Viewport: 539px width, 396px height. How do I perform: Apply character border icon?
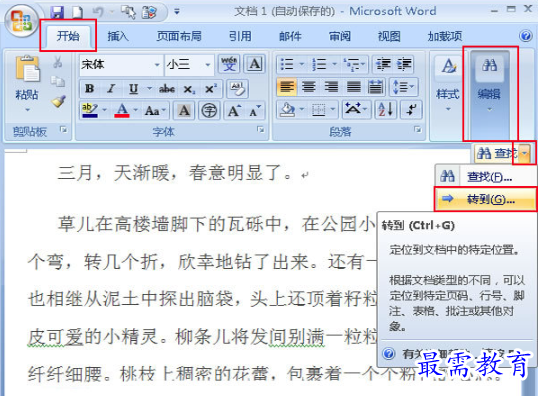coord(255,64)
